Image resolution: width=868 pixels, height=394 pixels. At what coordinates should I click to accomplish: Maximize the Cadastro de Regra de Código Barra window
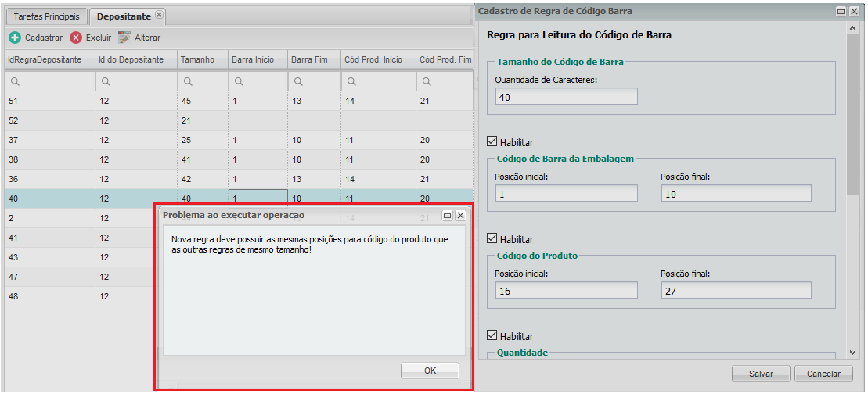[x=841, y=11]
